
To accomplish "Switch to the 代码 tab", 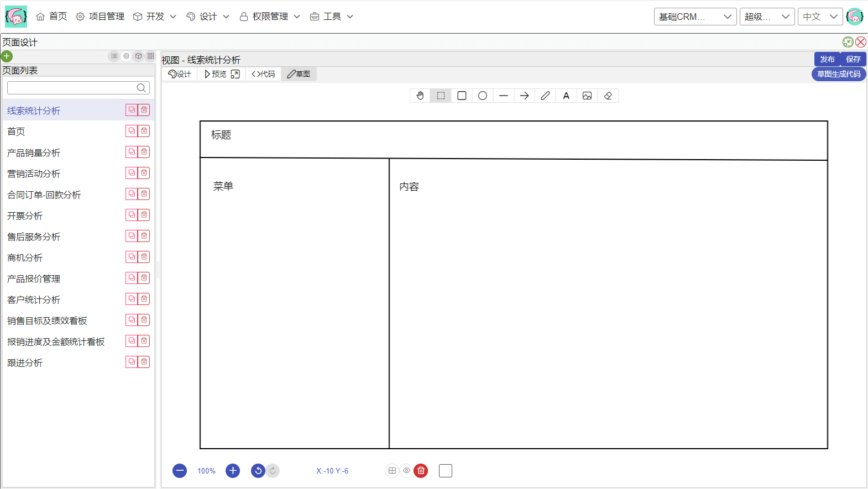I will (x=263, y=74).
